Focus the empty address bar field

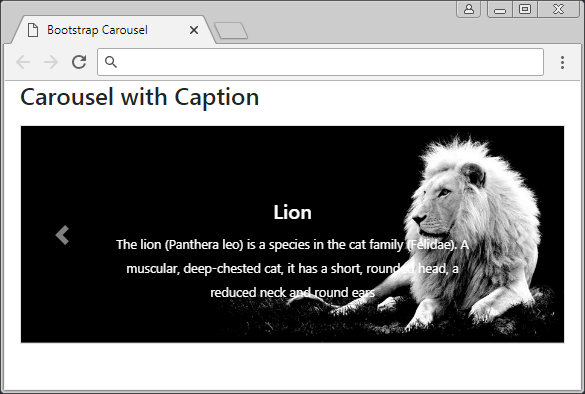point(320,62)
